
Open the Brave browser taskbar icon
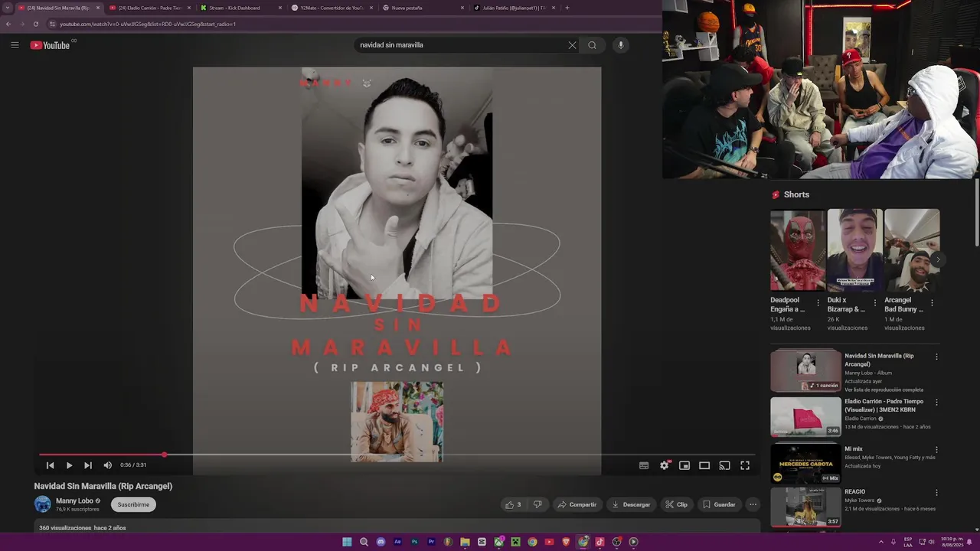point(566,542)
